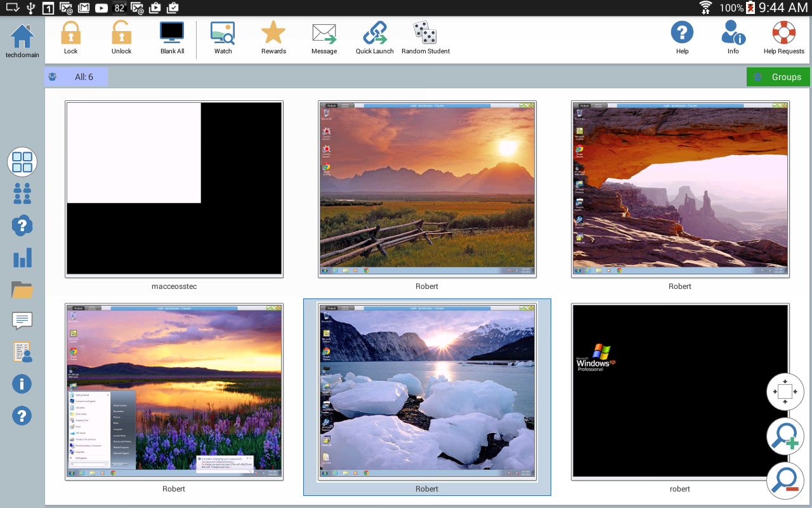812x508 pixels.
Task: Expand the Groups button
Action: (778, 77)
